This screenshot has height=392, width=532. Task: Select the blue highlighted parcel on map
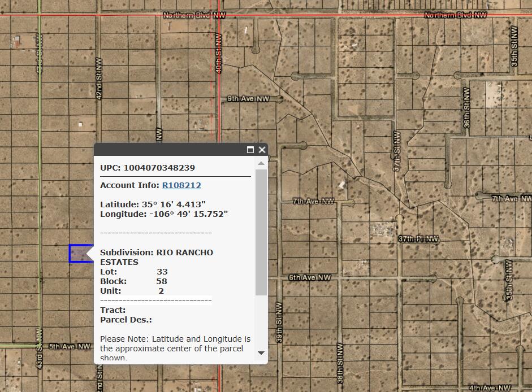point(80,254)
